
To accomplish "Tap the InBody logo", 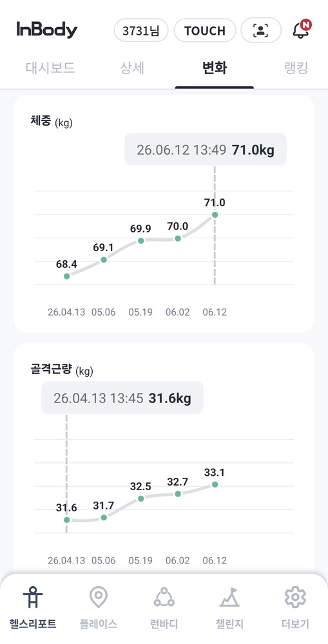I will 47,30.
